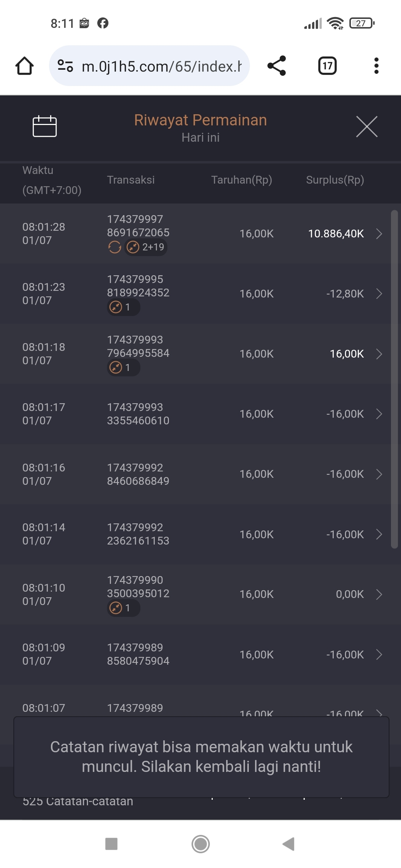Expand the -12,80K surplus record
The width and height of the screenshot is (401, 868).
379,294
